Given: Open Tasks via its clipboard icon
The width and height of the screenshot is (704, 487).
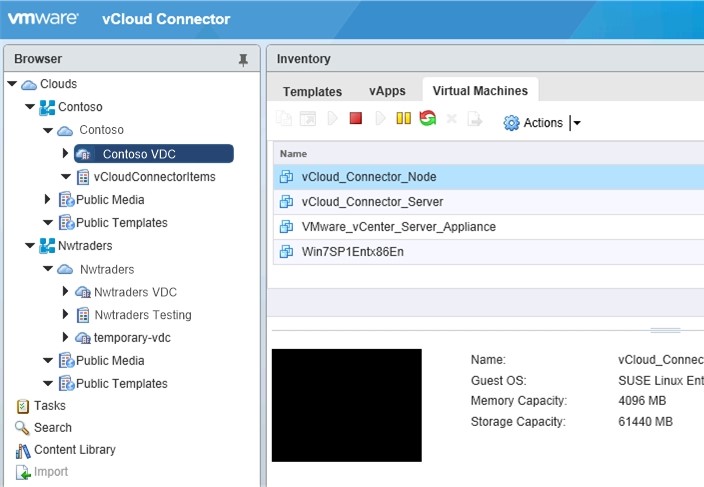Looking at the screenshot, I should click(22, 406).
